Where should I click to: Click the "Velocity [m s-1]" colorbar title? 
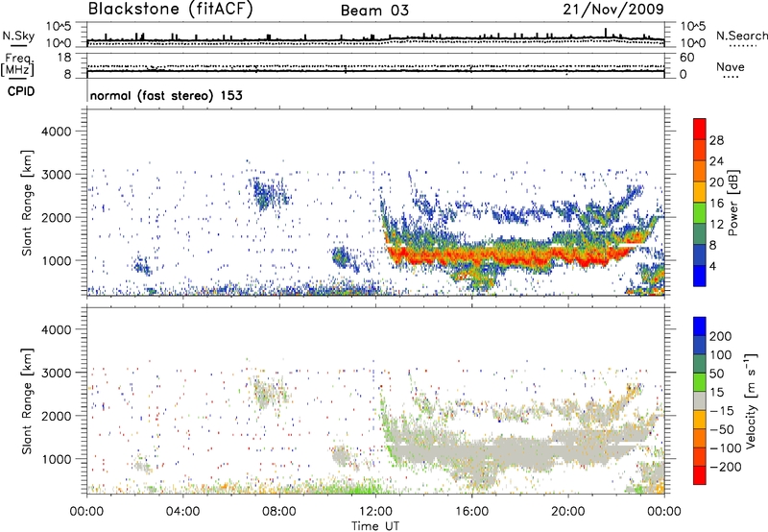[x=750, y=400]
